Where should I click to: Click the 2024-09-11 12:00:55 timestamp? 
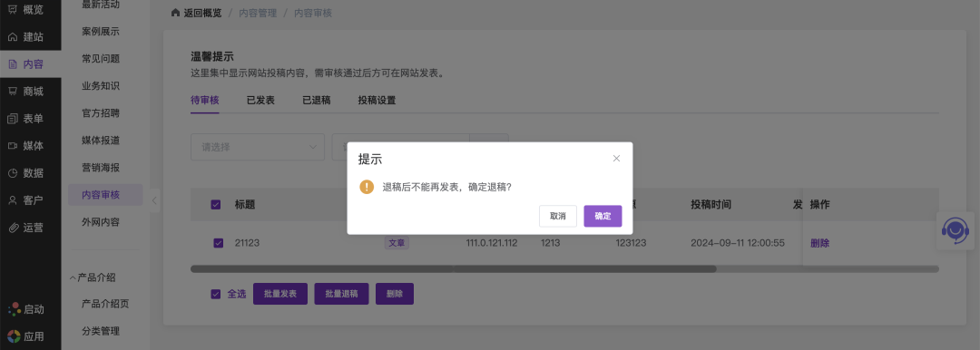738,243
